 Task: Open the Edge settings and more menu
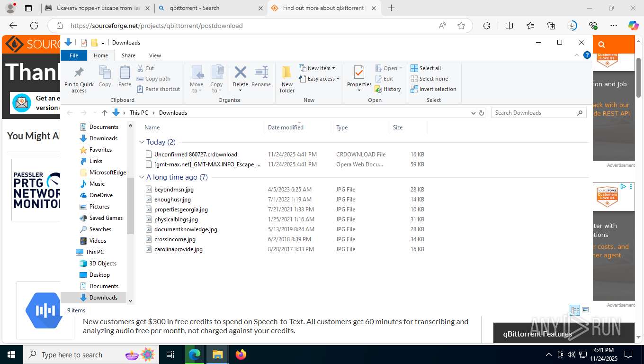[x=614, y=26]
